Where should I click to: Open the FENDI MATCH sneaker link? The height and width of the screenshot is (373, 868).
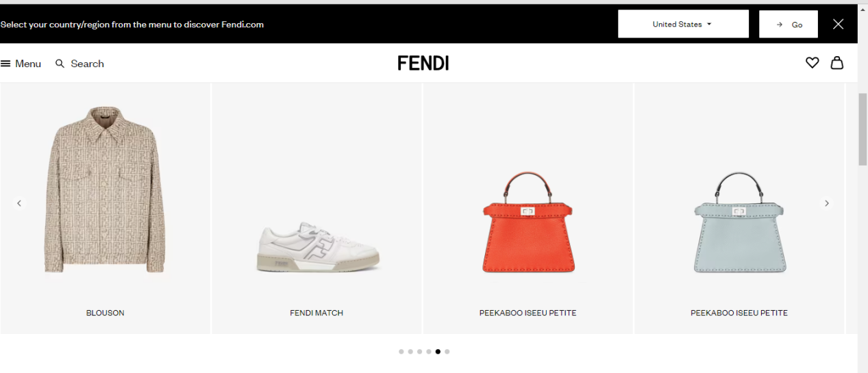coord(317,313)
